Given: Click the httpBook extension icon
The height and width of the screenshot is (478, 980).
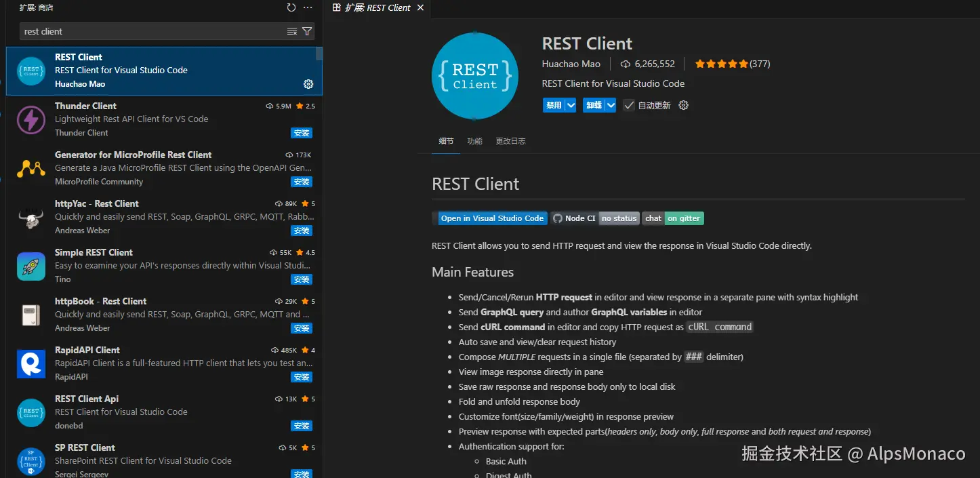Looking at the screenshot, I should (x=30, y=315).
